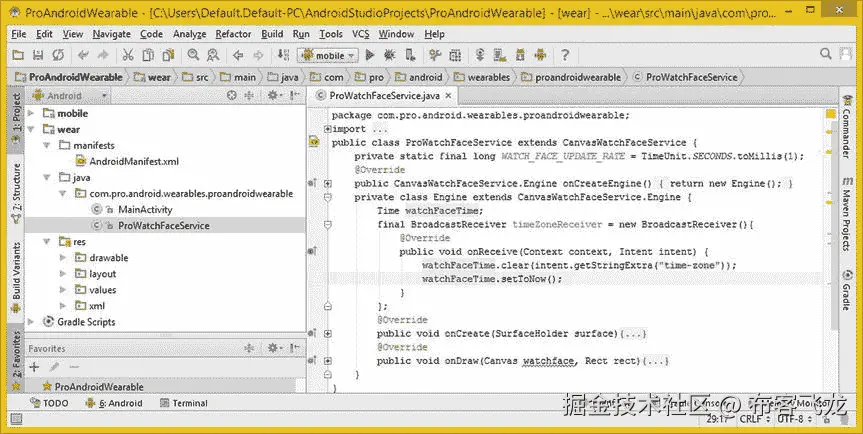Open the File menu

pos(19,34)
